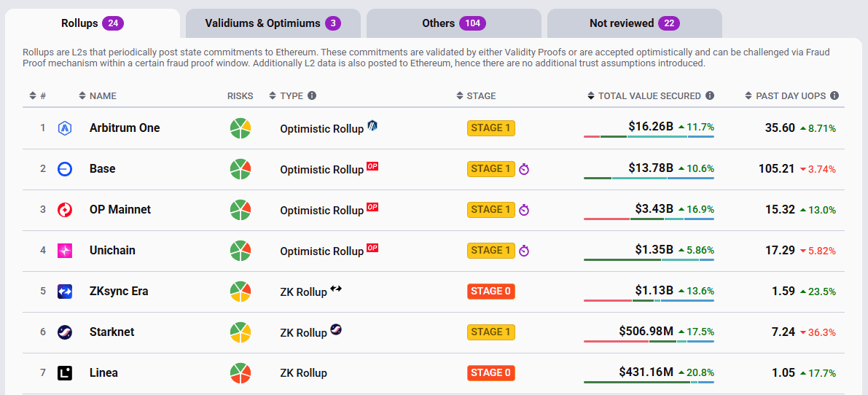Screen dimensions: 868x395
Task: Click STAGE 0 badge for ZKsync Era
Action: click(491, 292)
